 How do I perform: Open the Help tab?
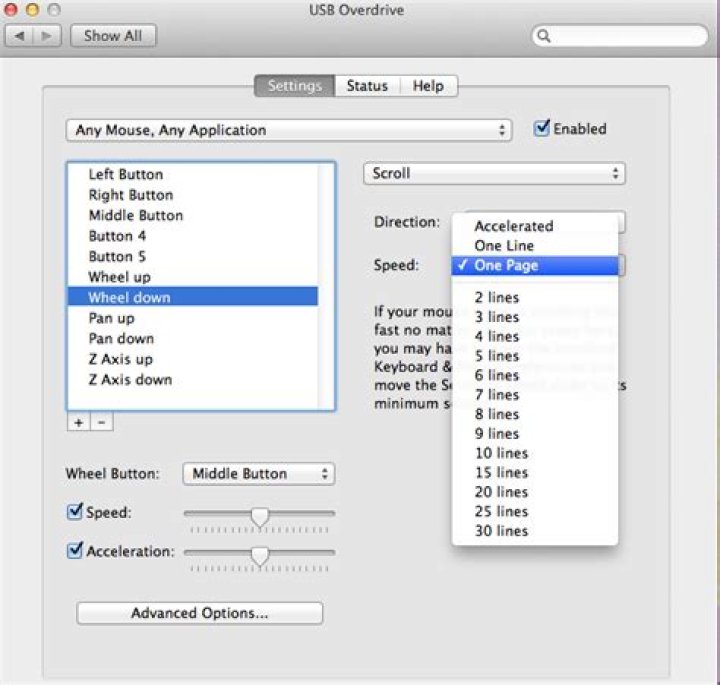pos(428,86)
